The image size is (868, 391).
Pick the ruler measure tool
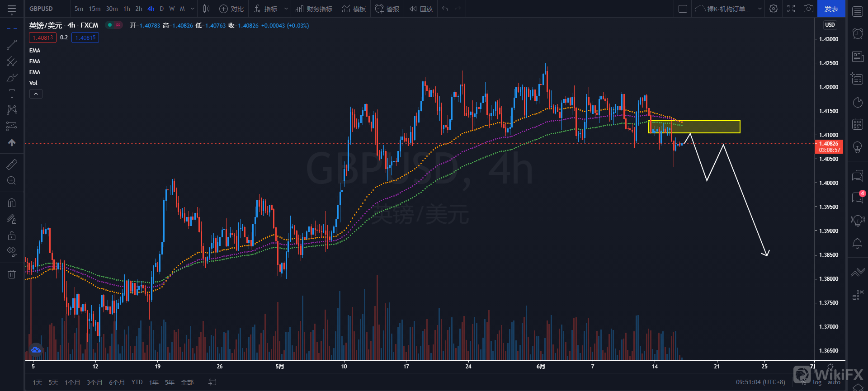12,165
